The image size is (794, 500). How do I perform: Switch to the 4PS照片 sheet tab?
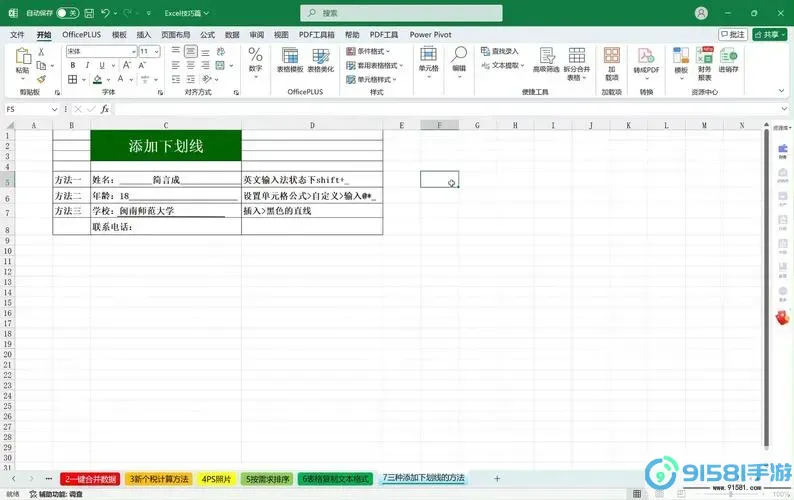(x=218, y=479)
